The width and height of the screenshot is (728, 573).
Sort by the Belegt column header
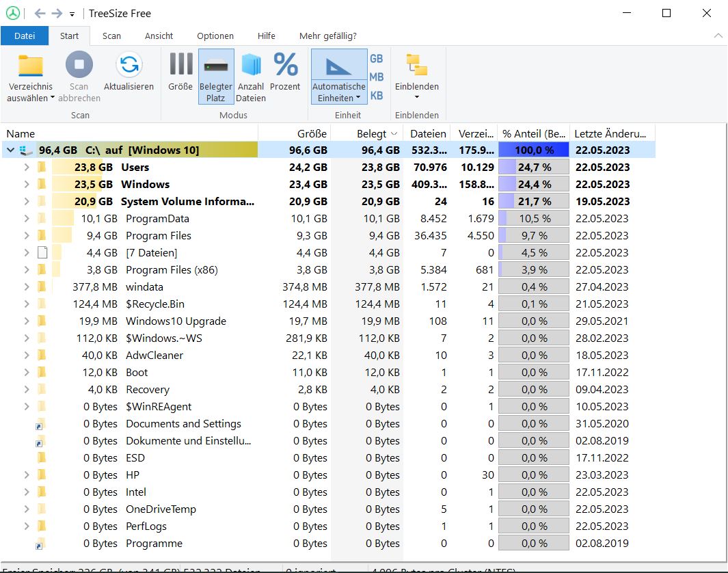[x=367, y=134]
